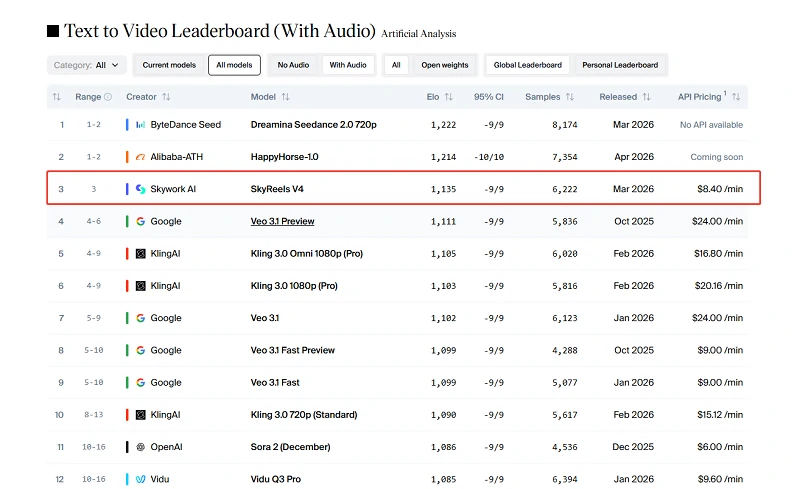Image resolution: width=800 pixels, height=489 pixels.
Task: Click KlingAI logo in Kling 3.0 1080p (Pro) row
Action: pos(140,286)
